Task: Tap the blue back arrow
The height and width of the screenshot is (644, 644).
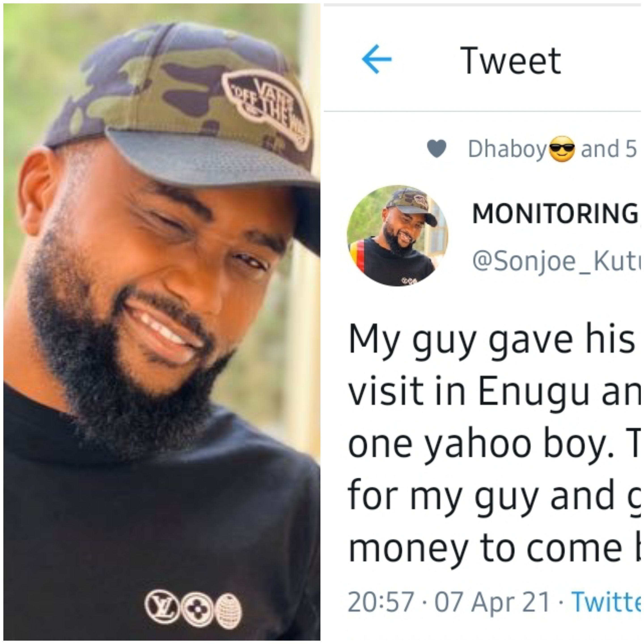Action: [376, 59]
